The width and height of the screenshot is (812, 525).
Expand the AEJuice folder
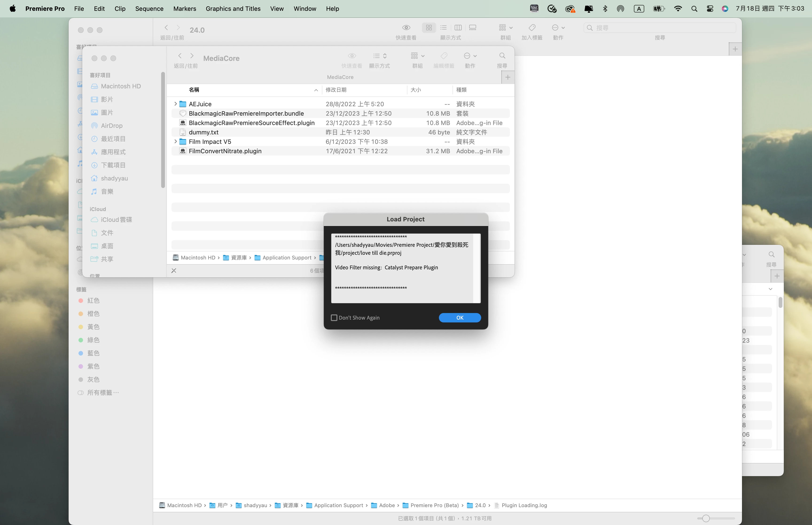pos(176,104)
